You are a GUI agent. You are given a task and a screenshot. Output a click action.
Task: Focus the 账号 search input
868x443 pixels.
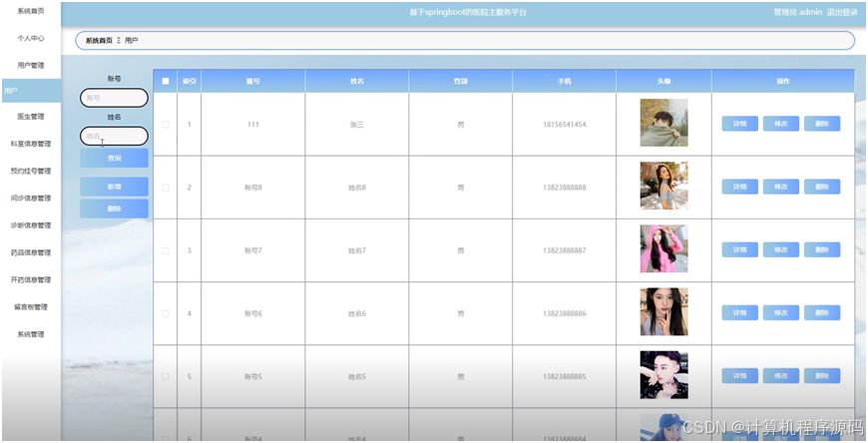[114, 98]
